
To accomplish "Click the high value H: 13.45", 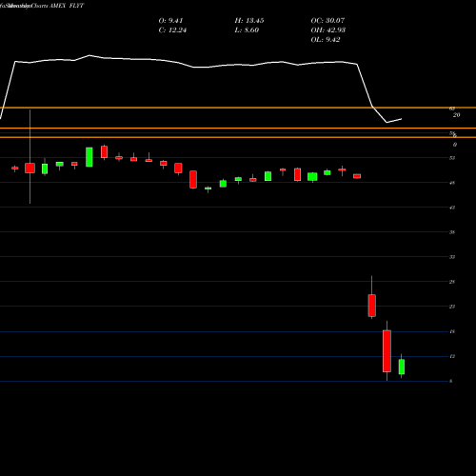I will tap(249, 21).
